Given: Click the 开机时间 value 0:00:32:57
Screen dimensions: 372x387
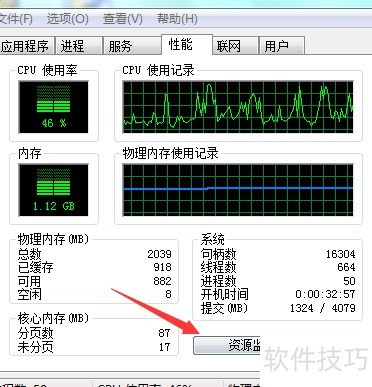Looking at the screenshot, I should [325, 294].
